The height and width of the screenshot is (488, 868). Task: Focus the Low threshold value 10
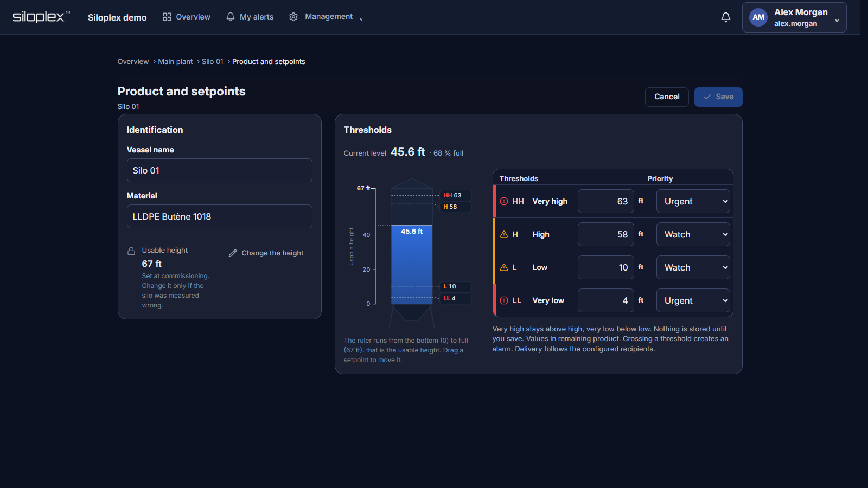coord(606,267)
